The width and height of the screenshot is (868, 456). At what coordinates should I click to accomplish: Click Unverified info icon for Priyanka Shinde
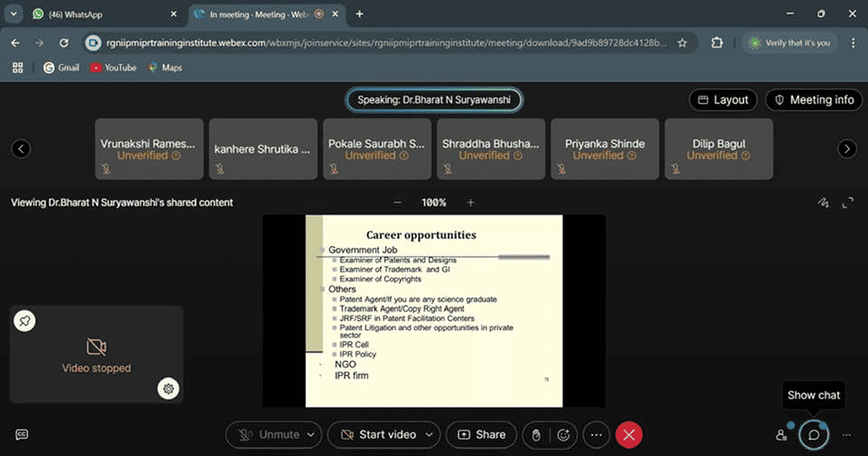[x=632, y=156]
